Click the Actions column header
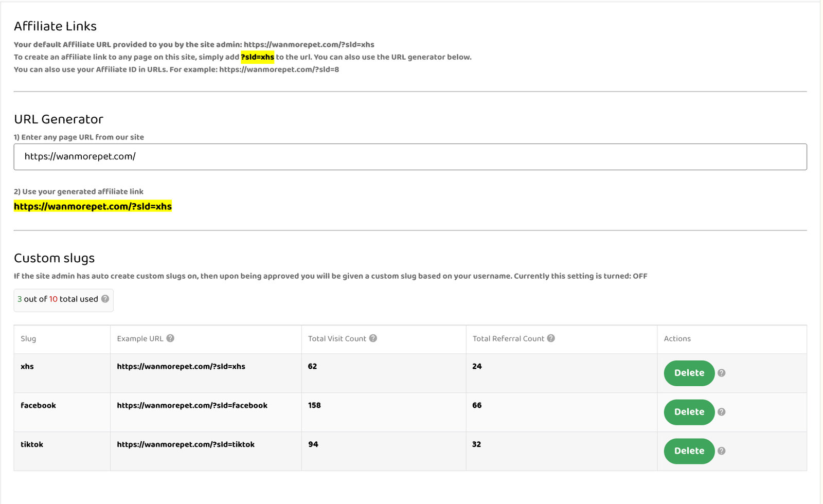 677,339
